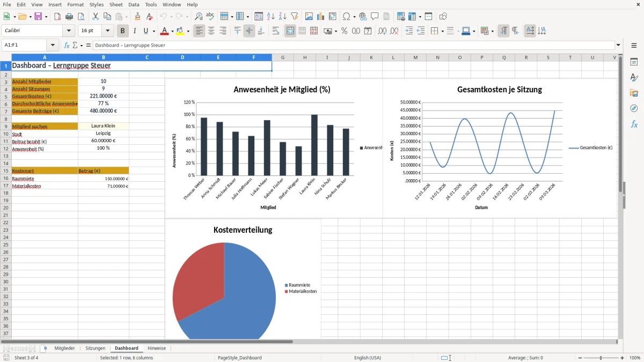Viewport: 644px width, 362px height.
Task: Toggle Underline formatting
Action: tap(145, 31)
